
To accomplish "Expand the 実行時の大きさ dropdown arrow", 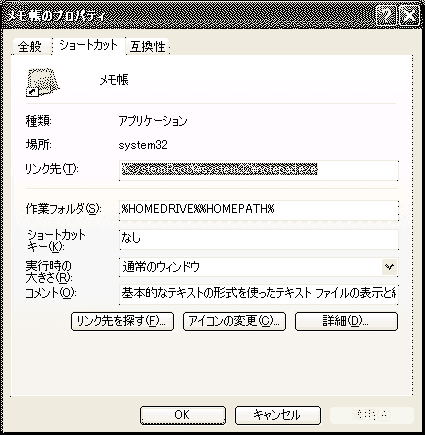I will tap(389, 267).
